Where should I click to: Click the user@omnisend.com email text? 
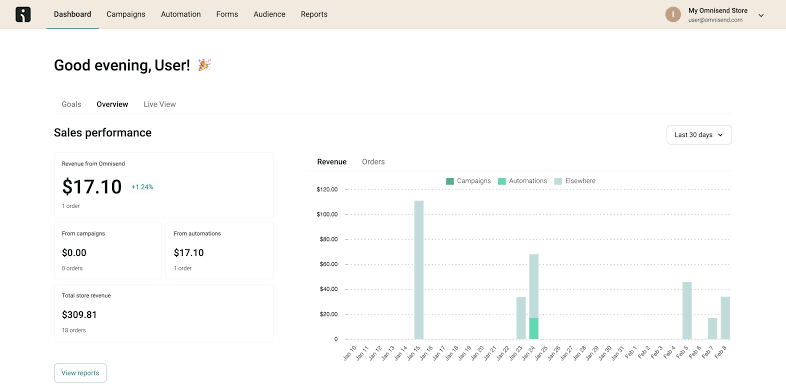715,20
